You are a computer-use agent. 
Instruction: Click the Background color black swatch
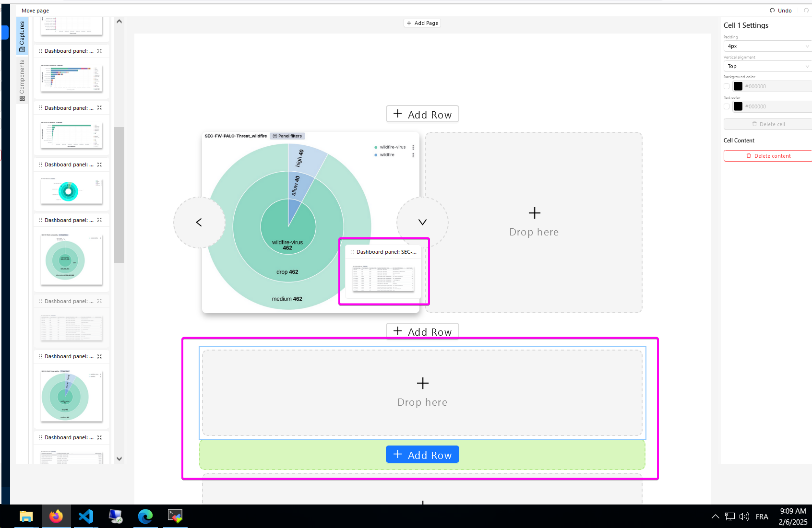click(x=738, y=86)
